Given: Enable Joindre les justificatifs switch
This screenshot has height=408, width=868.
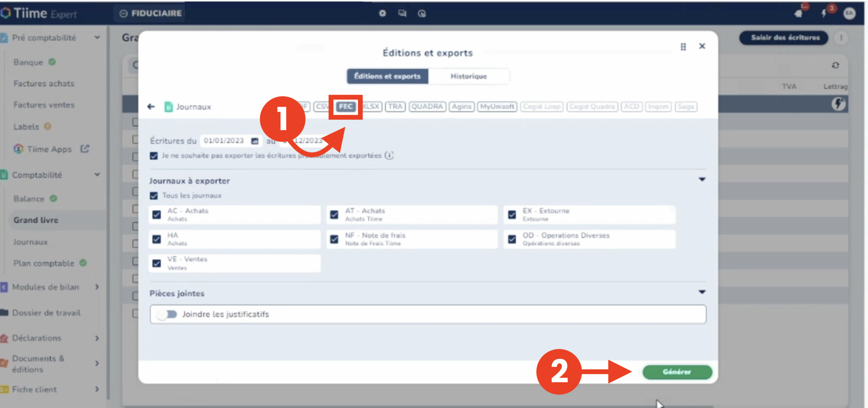Looking at the screenshot, I should click(x=167, y=314).
